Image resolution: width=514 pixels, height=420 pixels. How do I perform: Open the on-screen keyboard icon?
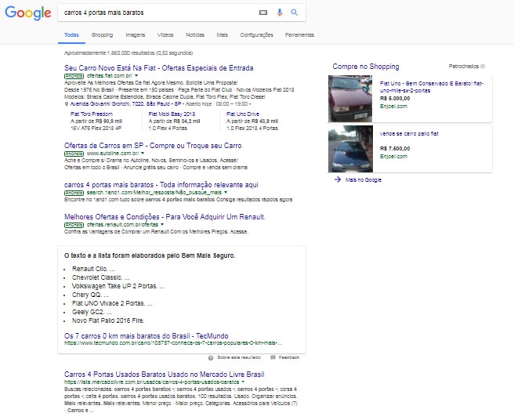[263, 13]
